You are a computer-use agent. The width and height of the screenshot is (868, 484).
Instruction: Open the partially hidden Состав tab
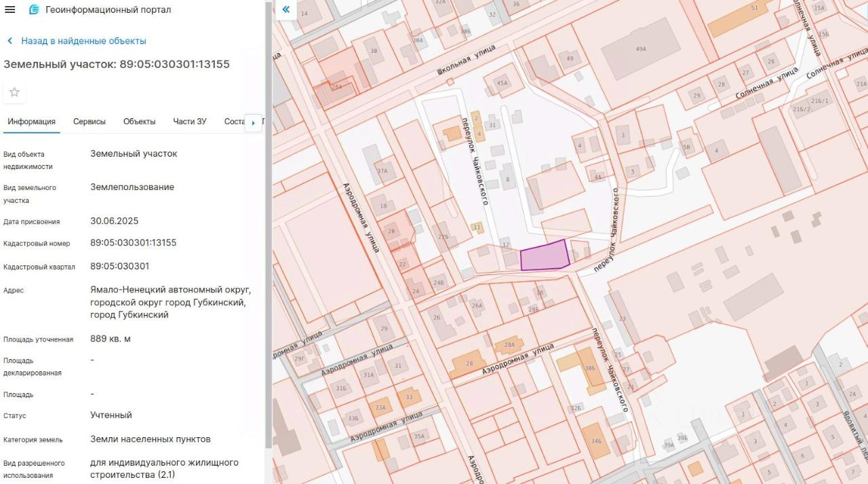click(234, 122)
